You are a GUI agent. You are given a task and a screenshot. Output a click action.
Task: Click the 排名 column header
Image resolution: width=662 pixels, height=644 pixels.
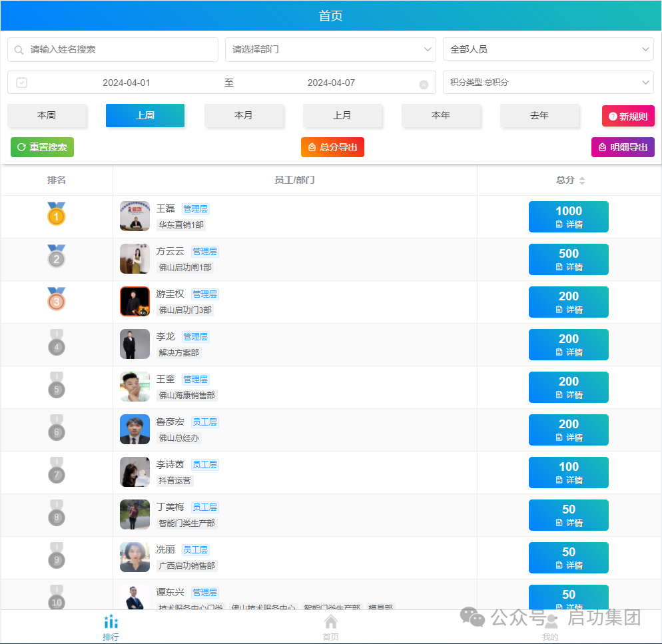pos(57,180)
